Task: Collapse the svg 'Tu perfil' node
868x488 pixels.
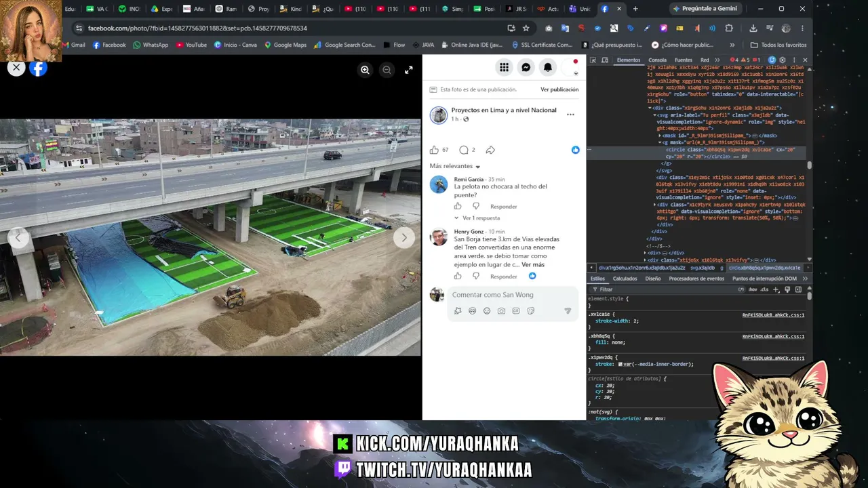Action: point(655,115)
